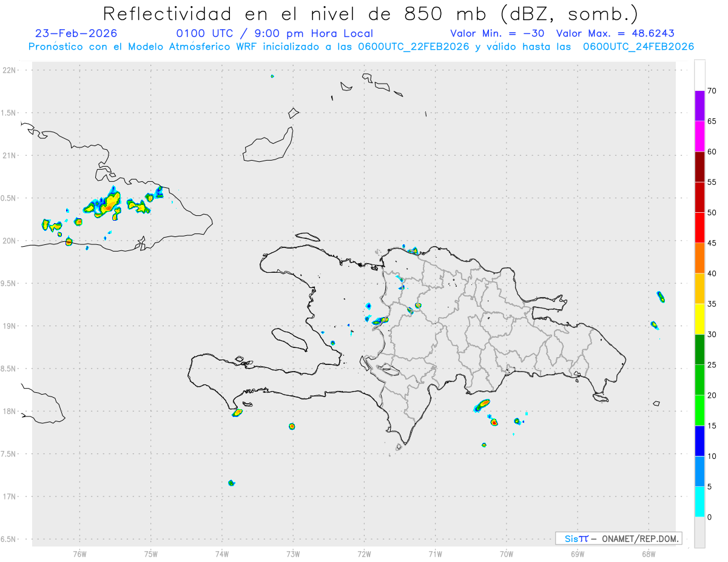Select the yellow 30–35 dBZ swatch

[699, 319]
